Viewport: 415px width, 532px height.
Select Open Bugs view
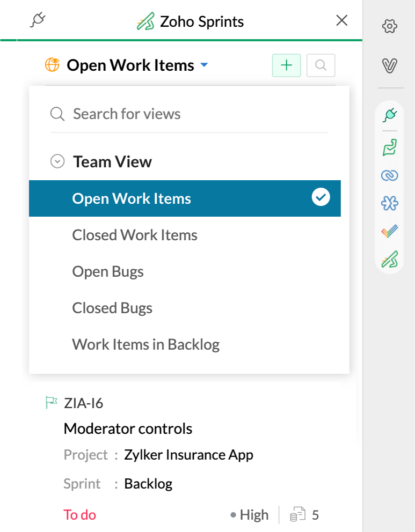(108, 271)
